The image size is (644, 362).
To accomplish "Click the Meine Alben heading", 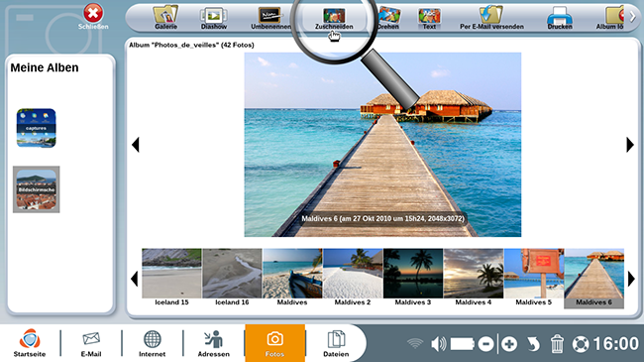I will tap(45, 67).
